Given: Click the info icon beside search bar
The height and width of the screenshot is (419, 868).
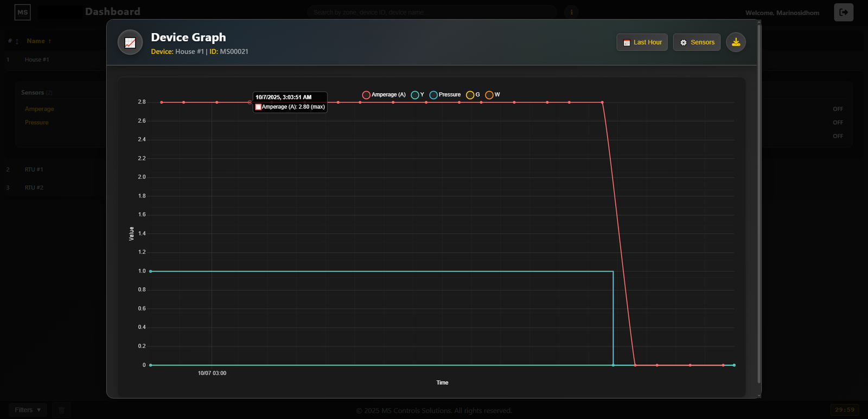Looking at the screenshot, I should coord(571,12).
